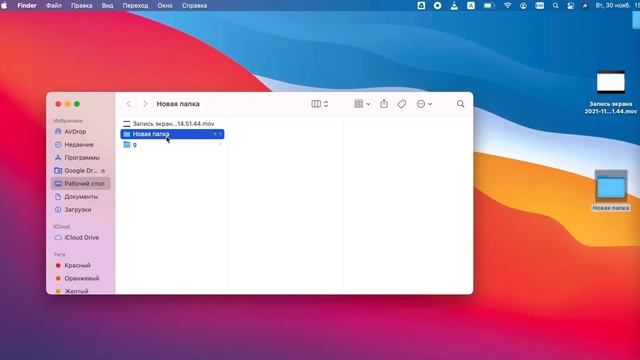This screenshot has width=640, height=360.
Task: Minimize the Finder window
Action: tap(68, 104)
